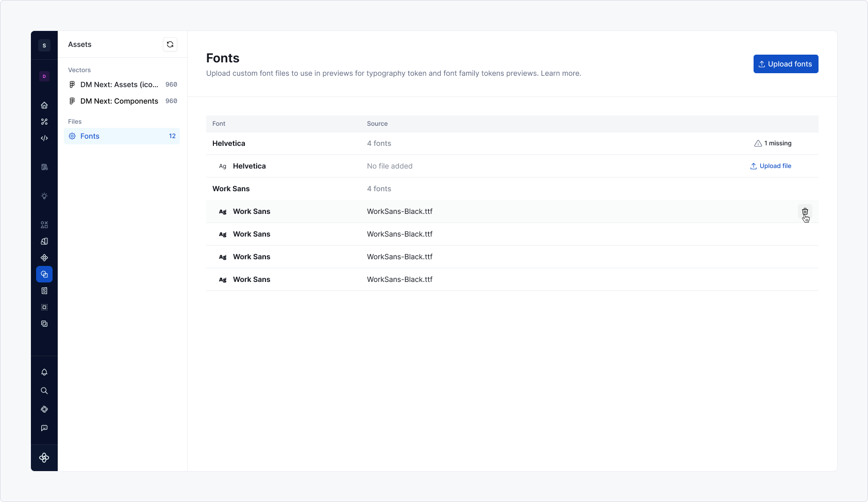
Task: Open the spiral swirl icon in sidebar
Action: [44, 409]
